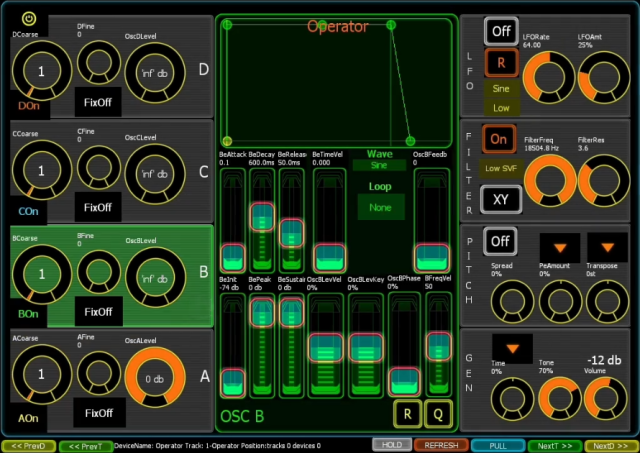Toggle oscillator A with AOn
This screenshot has height=453, width=640.
pos(28,418)
